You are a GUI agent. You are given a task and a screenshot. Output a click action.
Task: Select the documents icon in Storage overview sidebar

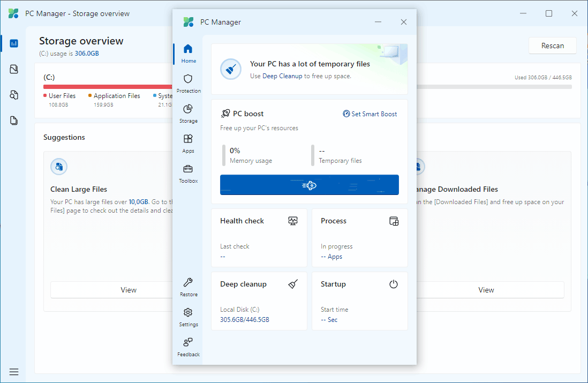click(x=14, y=121)
